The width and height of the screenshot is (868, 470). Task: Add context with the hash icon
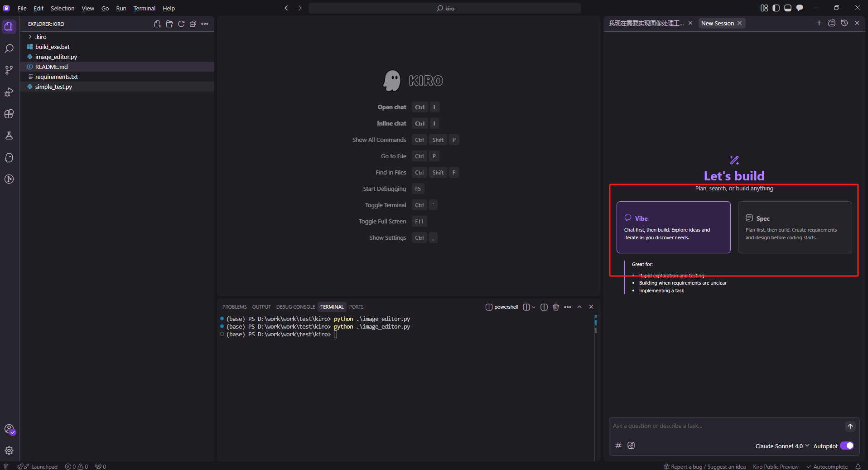pos(618,446)
